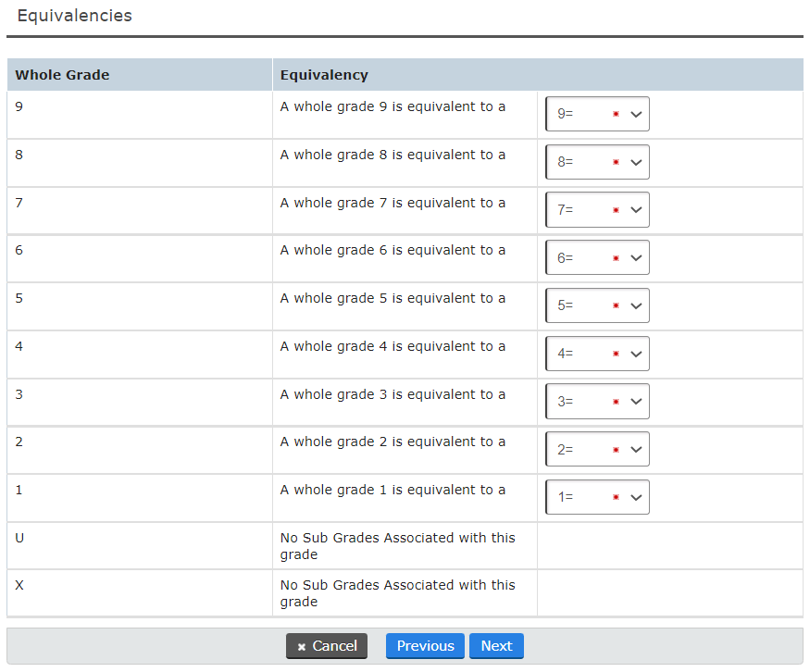Click the Next button

496,646
